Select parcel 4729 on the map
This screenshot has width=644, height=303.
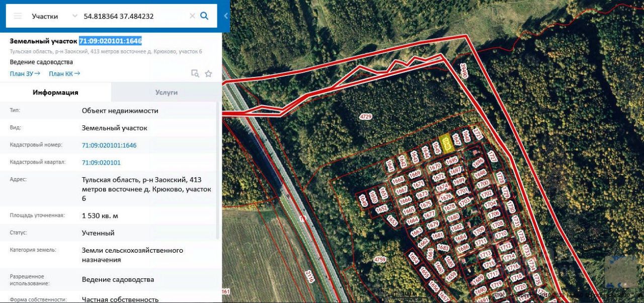(365, 117)
